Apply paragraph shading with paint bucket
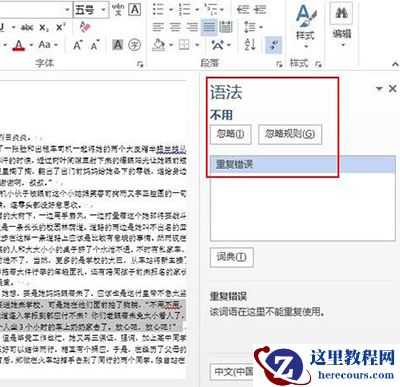Image resolution: width=400 pixels, height=387 pixels. click(x=159, y=45)
